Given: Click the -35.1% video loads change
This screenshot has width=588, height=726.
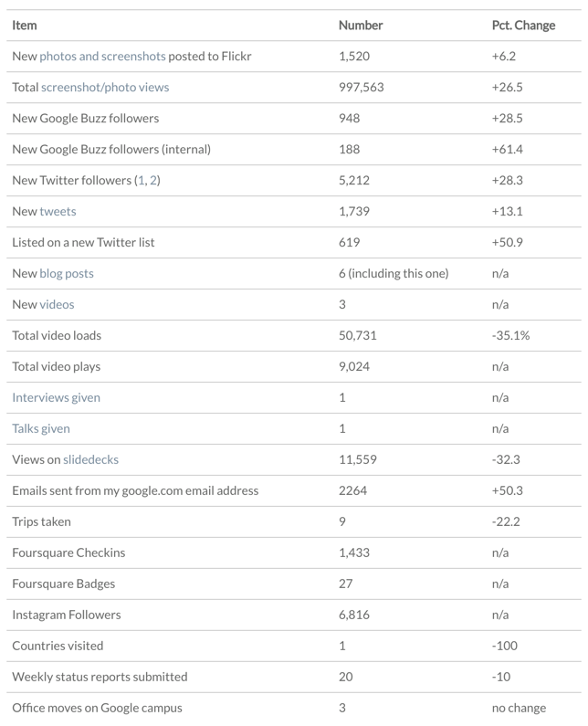Looking at the screenshot, I should coord(510,336).
